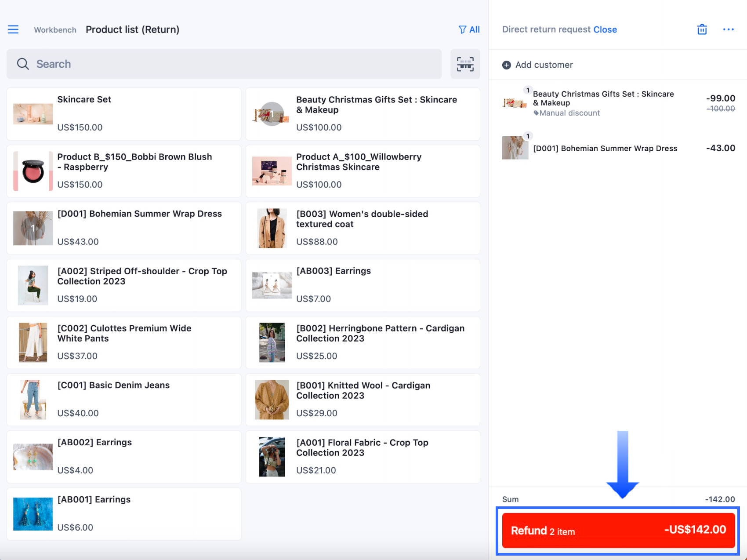Image resolution: width=747 pixels, height=560 pixels.
Task: Click Herringbone Pattern Cardigan thumbnail
Action: click(x=272, y=342)
